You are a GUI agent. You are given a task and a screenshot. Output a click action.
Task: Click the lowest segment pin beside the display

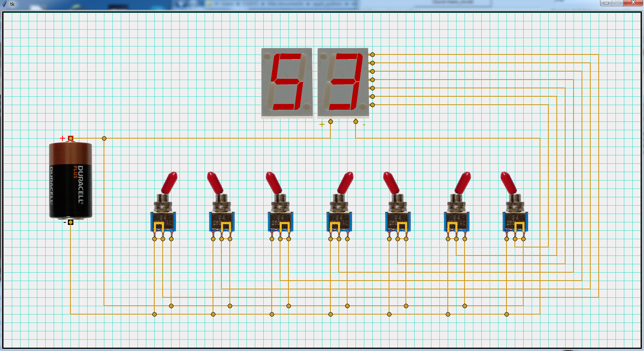372,105
